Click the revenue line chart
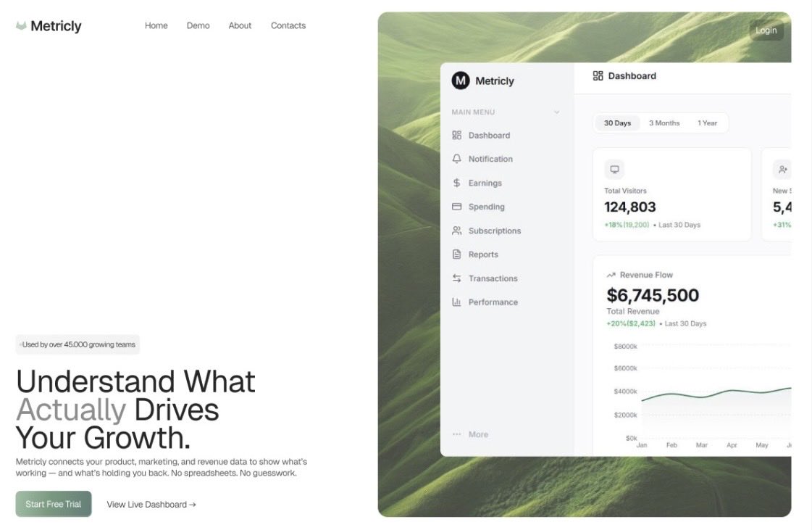 click(716, 395)
